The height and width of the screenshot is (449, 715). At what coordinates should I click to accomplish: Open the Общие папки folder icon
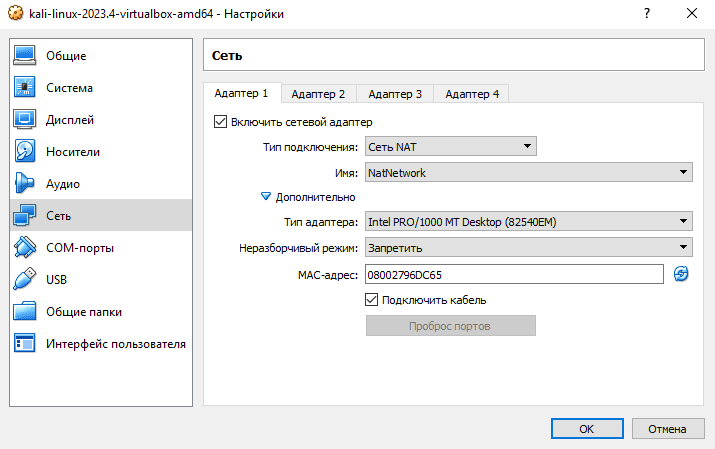pos(25,312)
